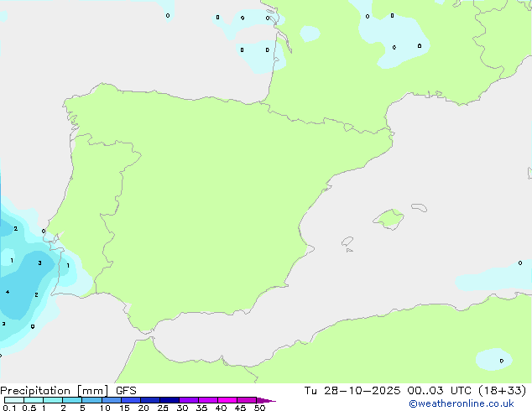The width and height of the screenshot is (532, 411).
Task: Click the 'Tu 28-10-2025' date text
Action: click(352, 391)
